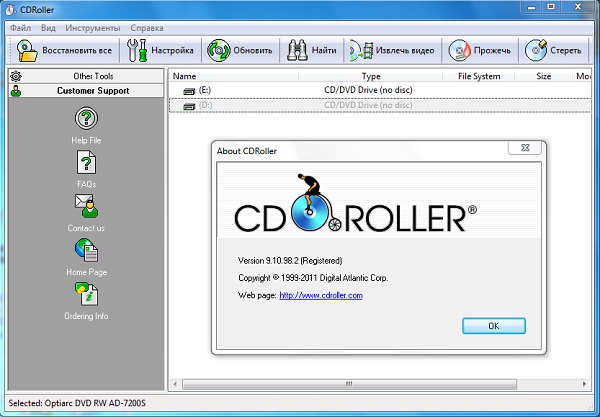Click the Прожечь burn disc button

479,50
